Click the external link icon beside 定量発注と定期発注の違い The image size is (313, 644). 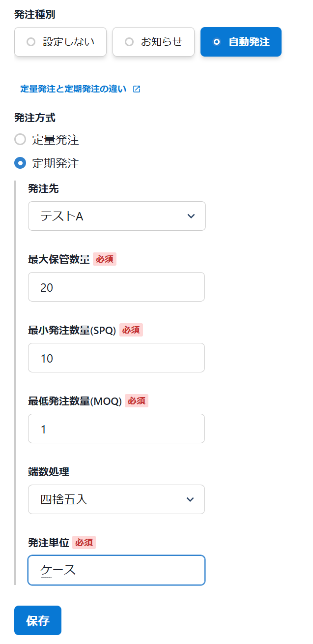click(x=137, y=89)
